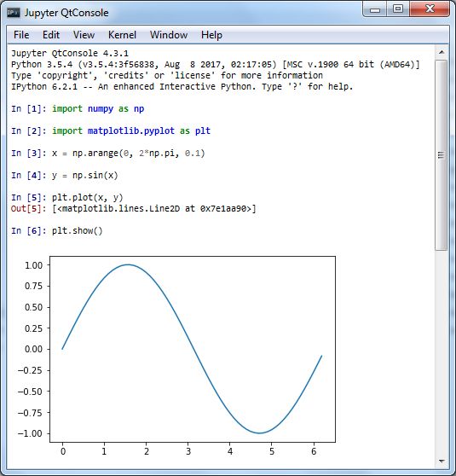Screen dimensions: 456x476
Task: Click the 'y = np.sin(x)' line
Action: point(85,176)
